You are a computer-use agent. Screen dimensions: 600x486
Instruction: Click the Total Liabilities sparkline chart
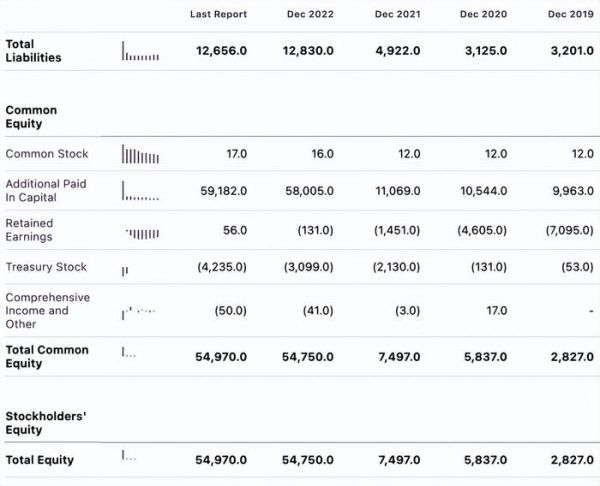(x=140, y=51)
